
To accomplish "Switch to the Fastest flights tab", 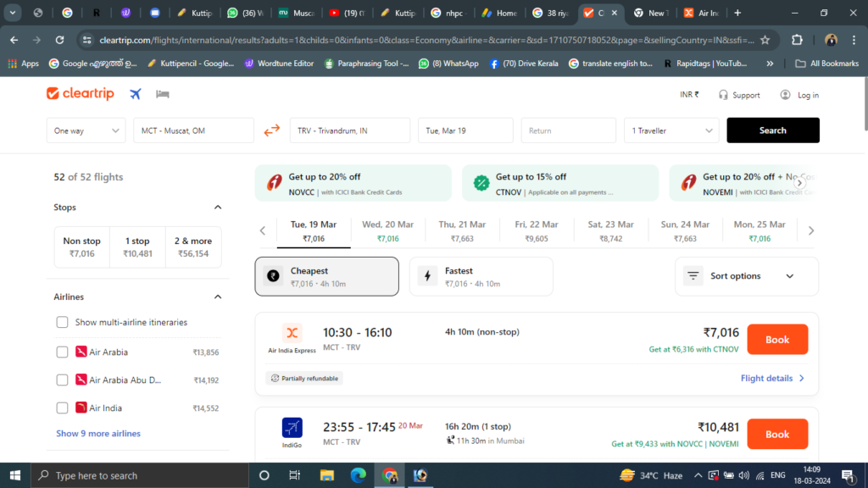I will tap(481, 276).
